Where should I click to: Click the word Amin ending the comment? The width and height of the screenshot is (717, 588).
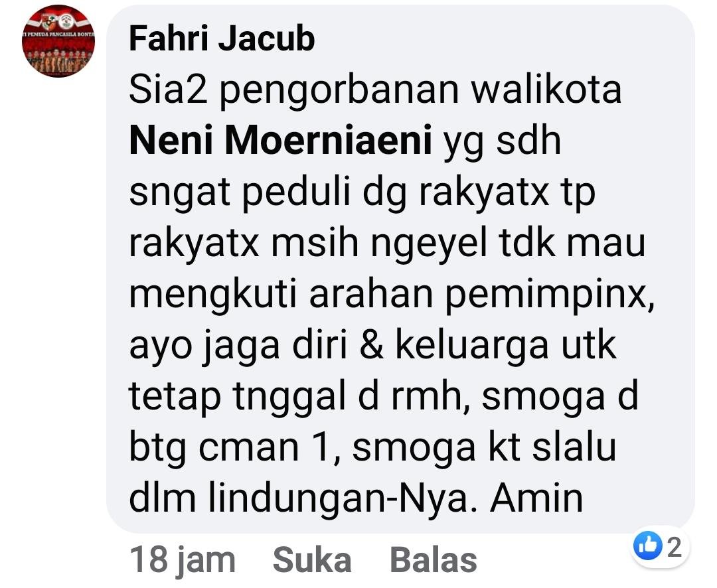pyautogui.click(x=536, y=498)
